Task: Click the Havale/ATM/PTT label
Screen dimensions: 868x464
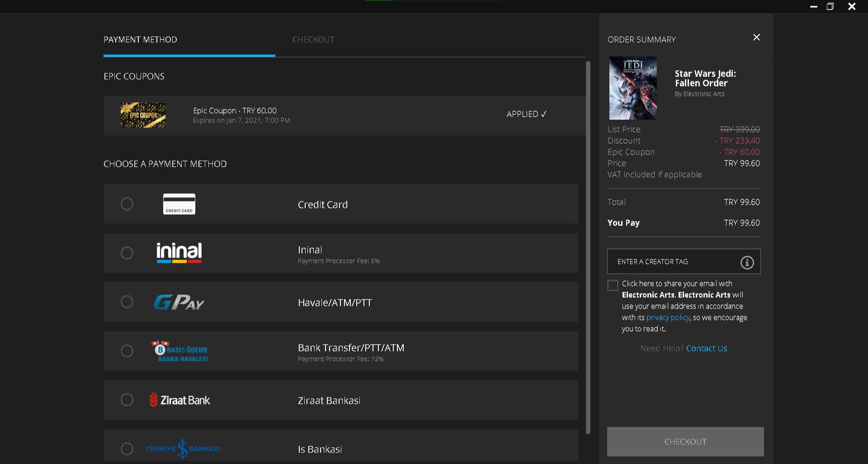Action: coord(335,303)
